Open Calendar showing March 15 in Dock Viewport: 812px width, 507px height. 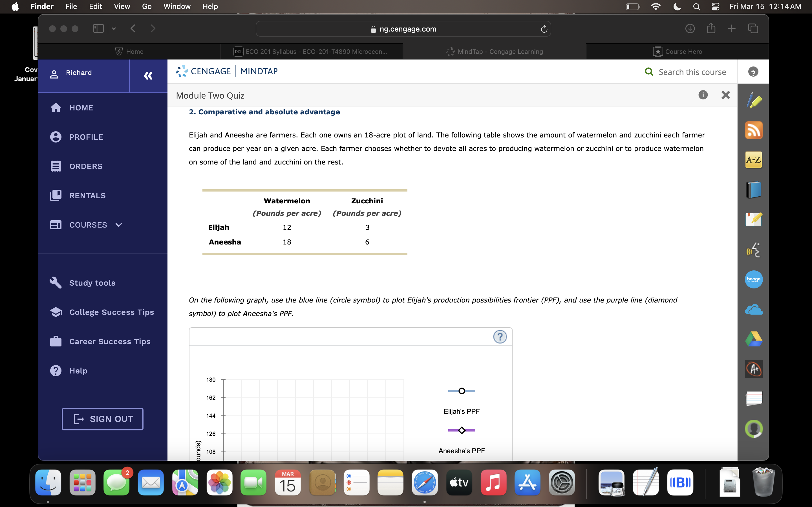pyautogui.click(x=288, y=482)
